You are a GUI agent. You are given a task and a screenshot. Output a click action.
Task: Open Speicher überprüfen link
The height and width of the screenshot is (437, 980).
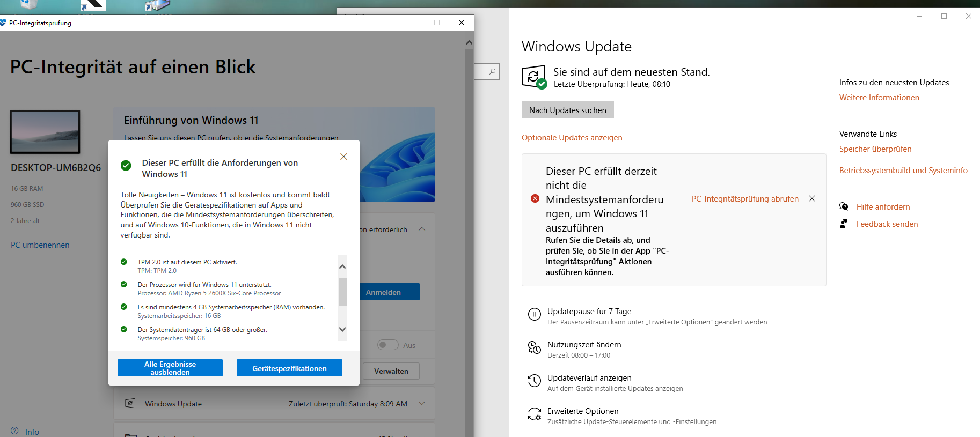coord(875,149)
